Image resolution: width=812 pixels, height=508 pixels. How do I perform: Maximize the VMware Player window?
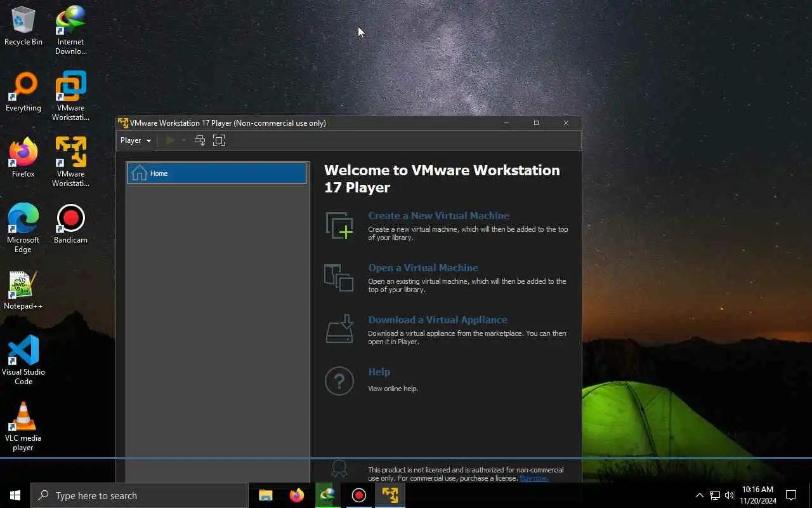click(536, 123)
